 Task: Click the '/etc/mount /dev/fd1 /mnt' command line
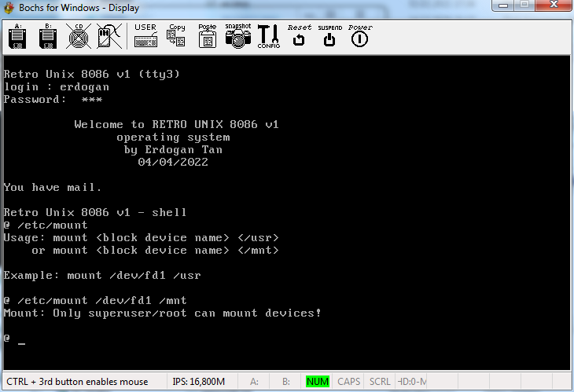pyautogui.click(x=95, y=301)
